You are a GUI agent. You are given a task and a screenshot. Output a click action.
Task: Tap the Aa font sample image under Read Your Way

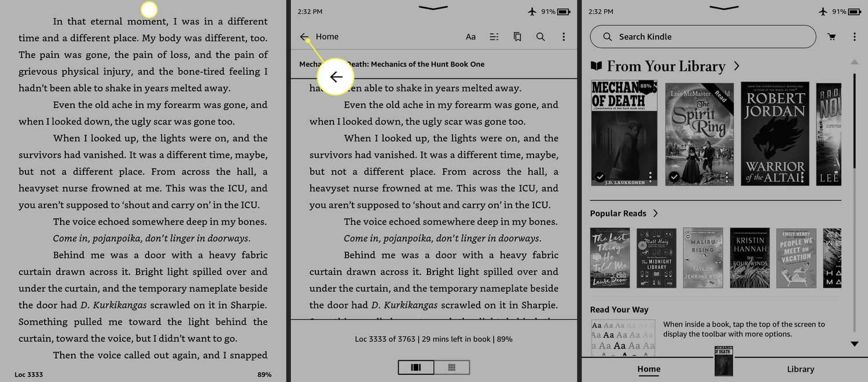[623, 337]
